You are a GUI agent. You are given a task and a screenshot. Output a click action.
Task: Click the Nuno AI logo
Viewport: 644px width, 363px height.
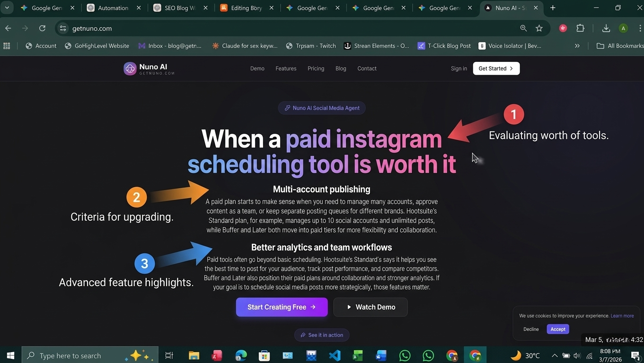[x=149, y=69]
